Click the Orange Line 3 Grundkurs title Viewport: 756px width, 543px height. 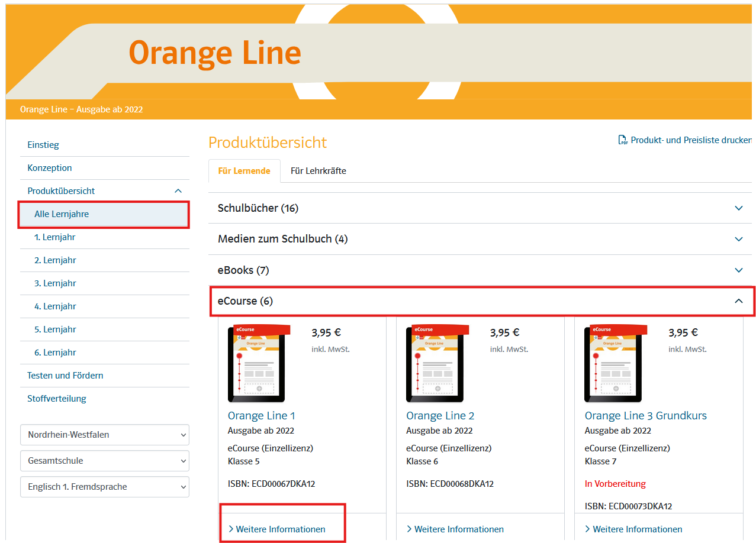point(645,416)
